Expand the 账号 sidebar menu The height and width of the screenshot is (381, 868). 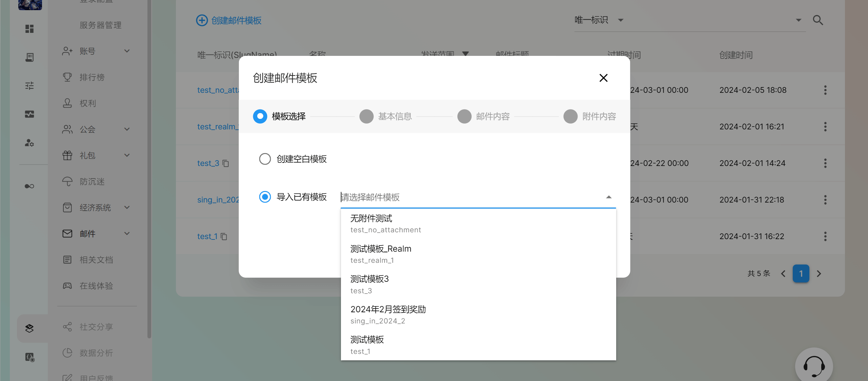[x=127, y=51]
